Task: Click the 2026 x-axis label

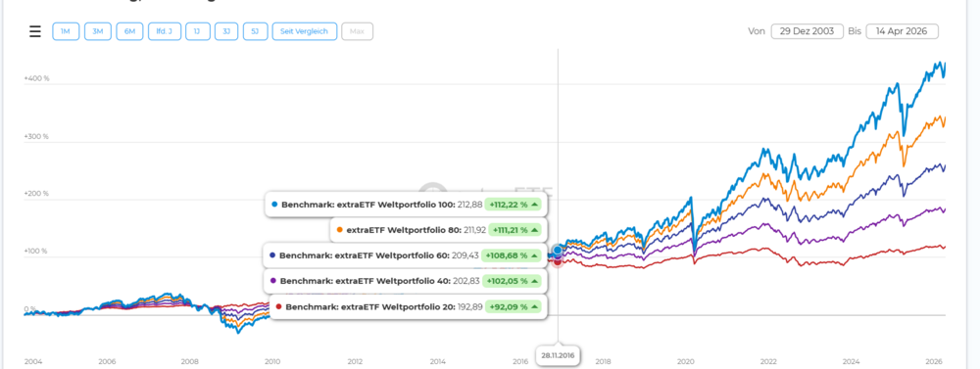Action: (x=934, y=361)
